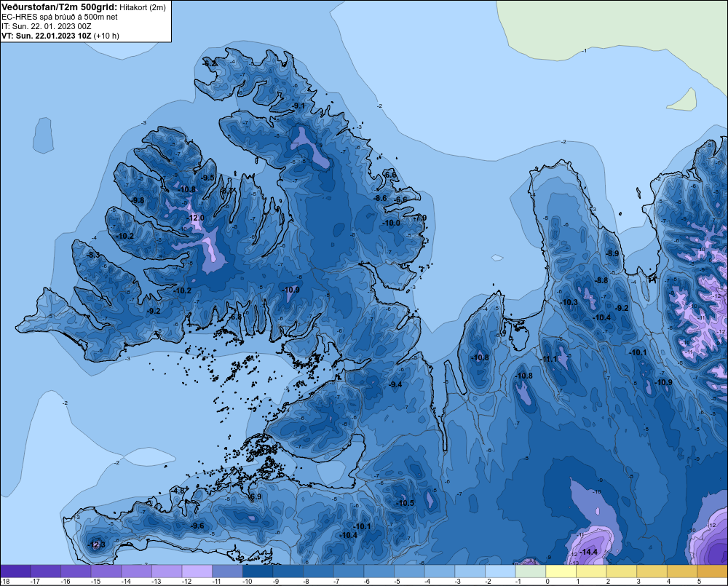Pick the orange legend swatch above 5
728x586 pixels.
[x=712, y=571]
